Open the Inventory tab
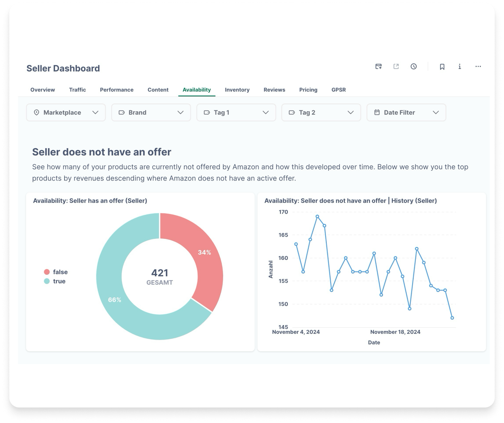504x423 pixels. tap(237, 90)
